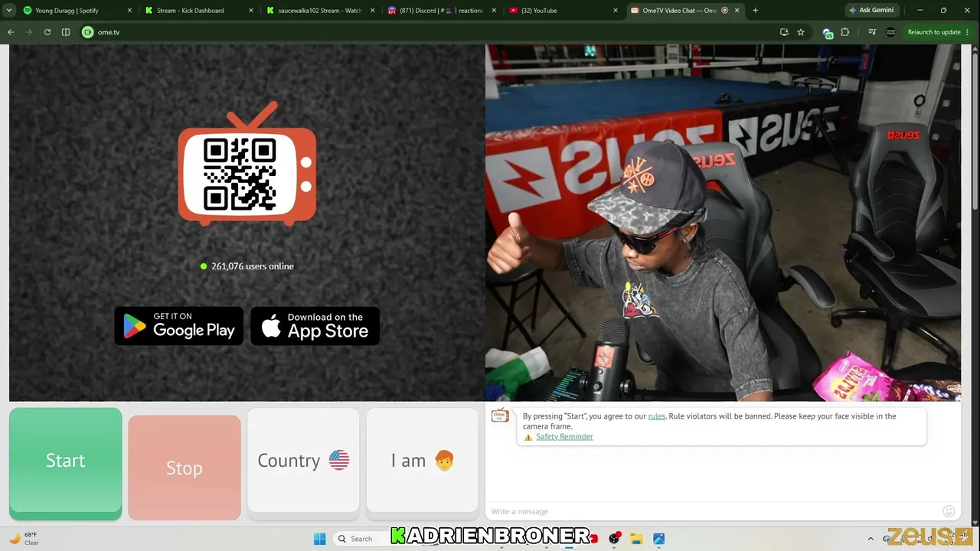Go back to the previous page

pyautogui.click(x=11, y=32)
